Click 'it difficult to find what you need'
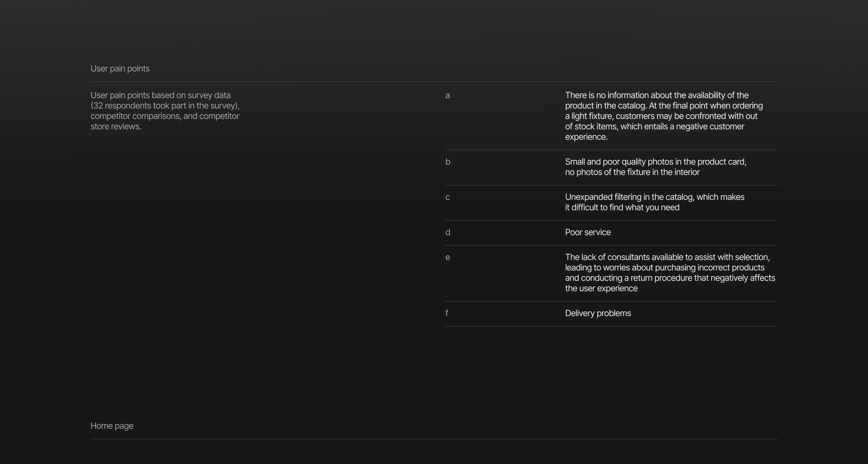Viewport: 868px width, 464px height. (622, 208)
